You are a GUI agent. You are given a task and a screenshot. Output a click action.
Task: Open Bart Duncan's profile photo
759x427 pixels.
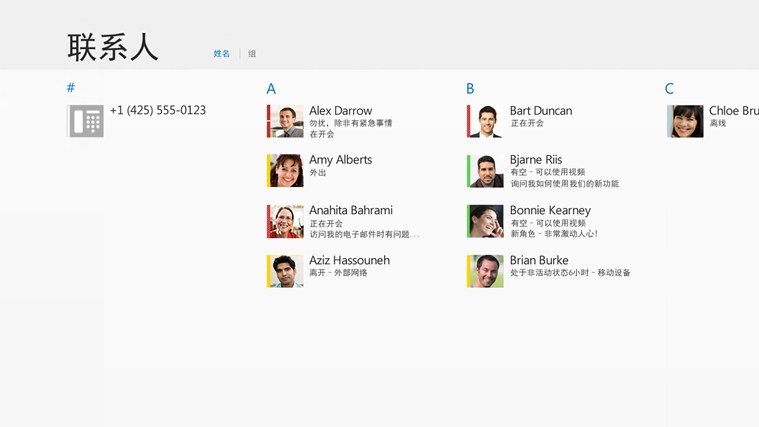[486, 121]
